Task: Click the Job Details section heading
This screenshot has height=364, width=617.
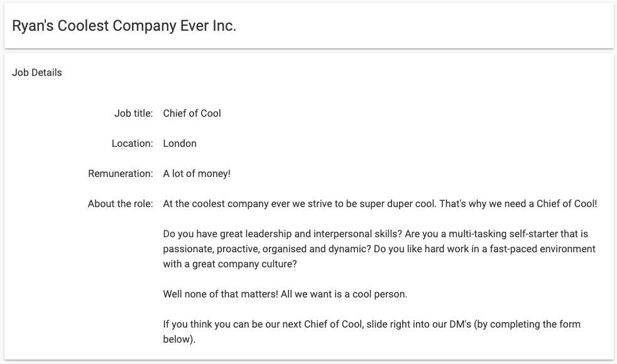Action: click(37, 72)
